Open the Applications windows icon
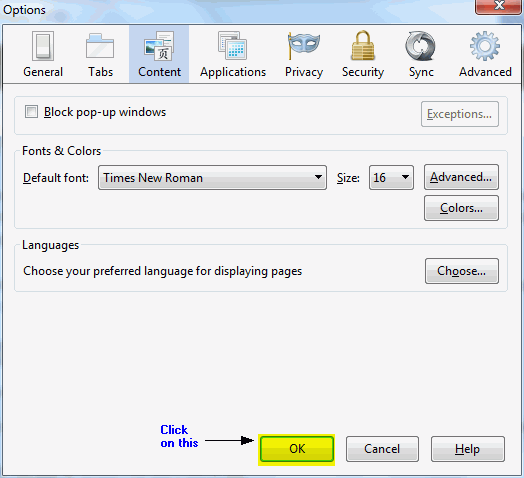 (233, 45)
